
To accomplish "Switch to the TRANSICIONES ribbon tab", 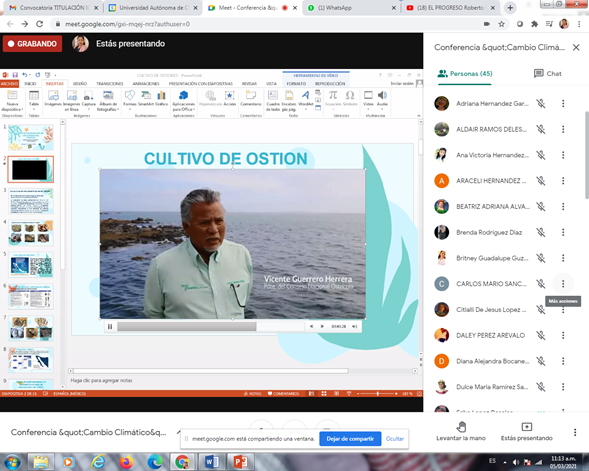I will tap(110, 84).
